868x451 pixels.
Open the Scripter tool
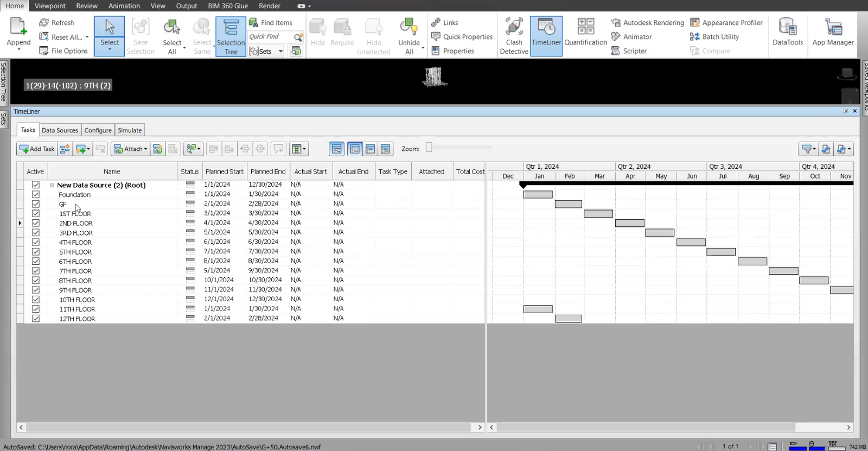628,51
